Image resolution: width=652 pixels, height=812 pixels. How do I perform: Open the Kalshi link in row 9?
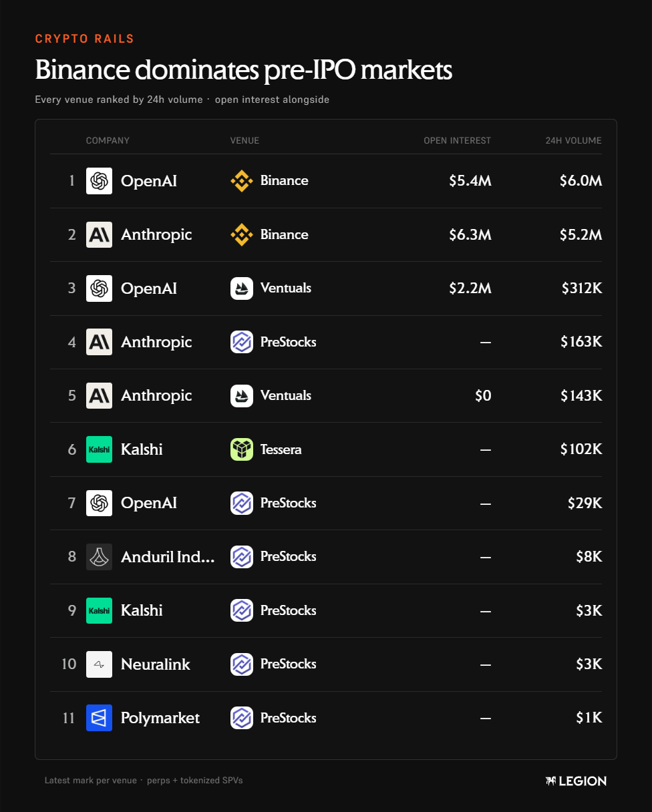[x=142, y=610]
